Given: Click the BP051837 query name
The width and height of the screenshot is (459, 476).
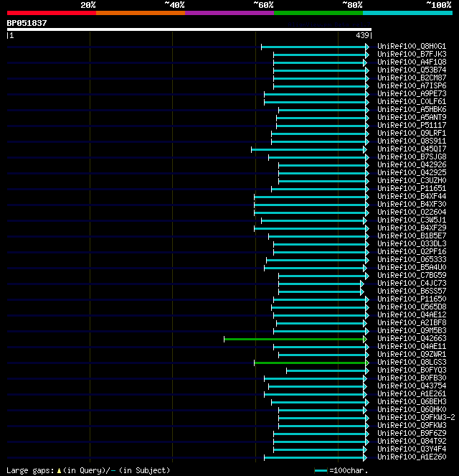Looking at the screenshot, I should (27, 24).
